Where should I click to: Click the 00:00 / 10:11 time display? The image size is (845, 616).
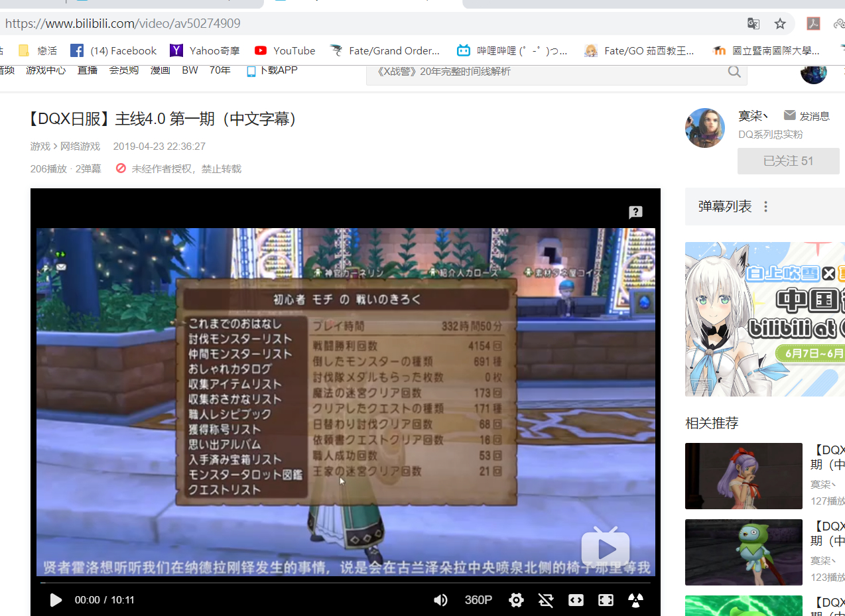[x=104, y=600]
